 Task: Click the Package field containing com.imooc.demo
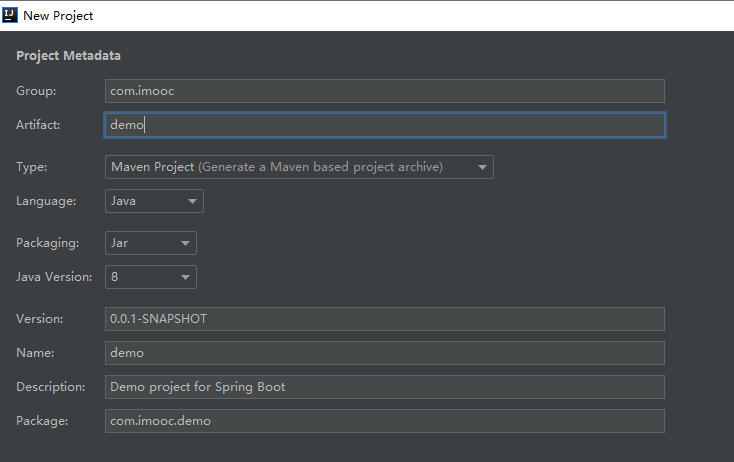coord(385,421)
